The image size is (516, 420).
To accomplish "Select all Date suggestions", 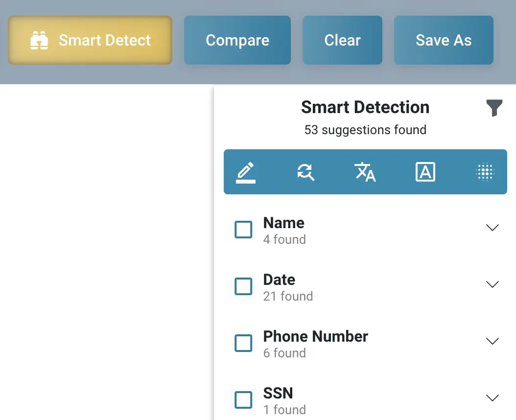I will tap(243, 286).
